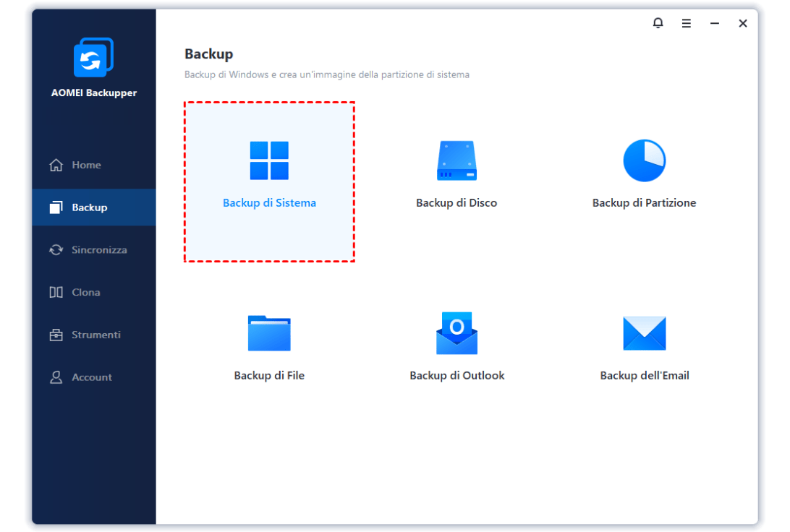Image resolution: width=790 pixels, height=532 pixels.
Task: Minimize the AOMEI Backupper window
Action: 715,23
